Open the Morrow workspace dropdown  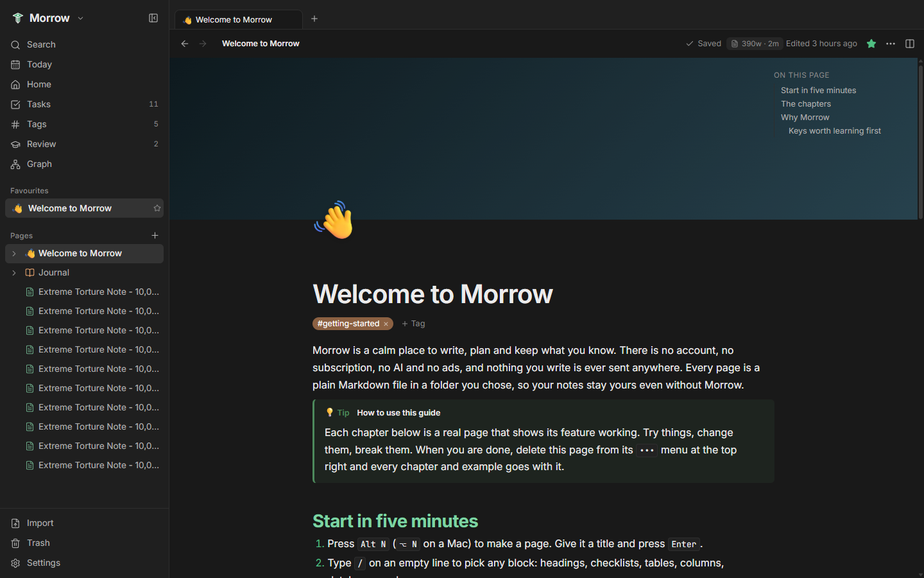pyautogui.click(x=48, y=18)
